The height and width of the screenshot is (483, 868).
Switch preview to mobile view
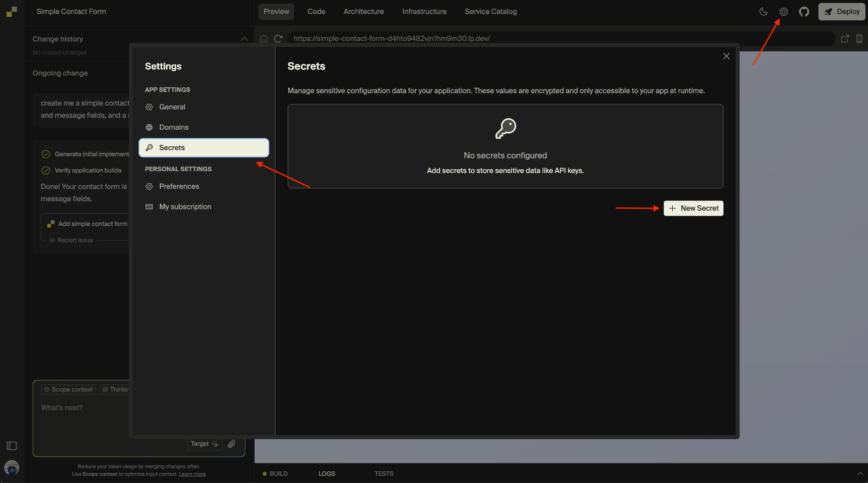[859, 39]
